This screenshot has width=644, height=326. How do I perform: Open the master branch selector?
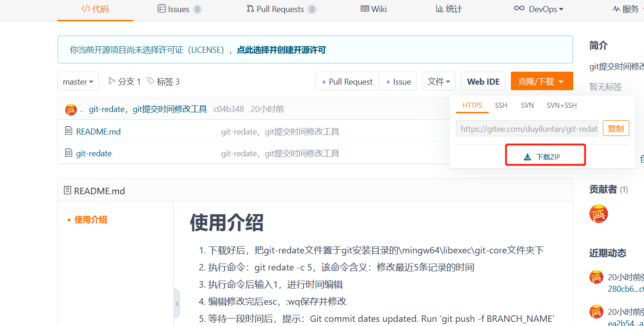point(78,81)
